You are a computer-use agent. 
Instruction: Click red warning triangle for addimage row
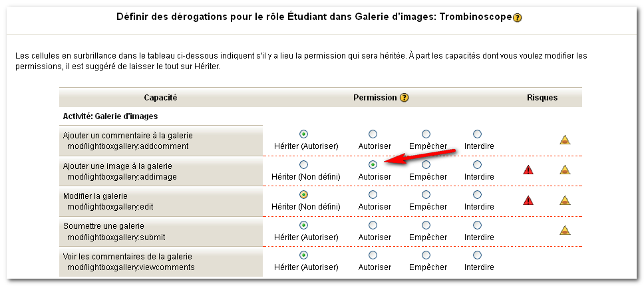[x=528, y=170]
